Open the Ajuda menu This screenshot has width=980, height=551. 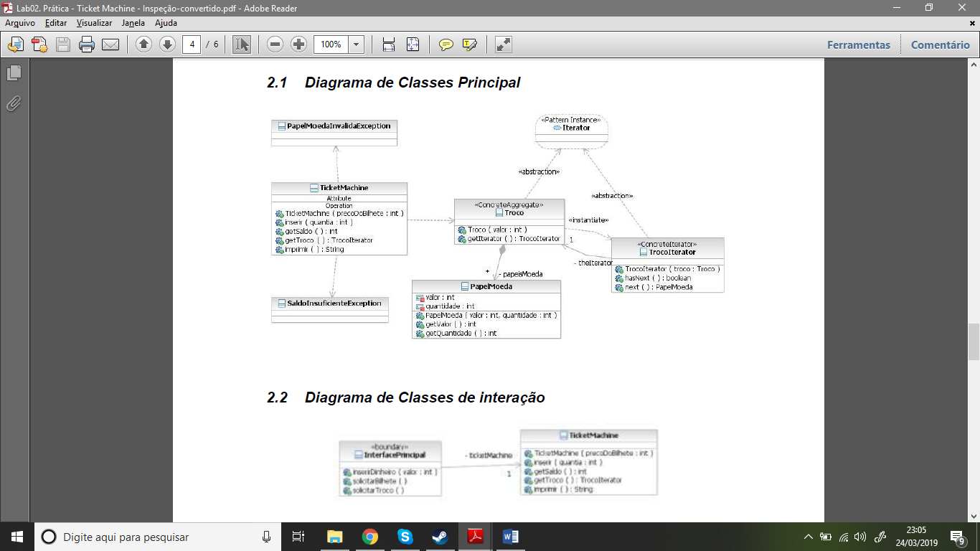tap(166, 23)
